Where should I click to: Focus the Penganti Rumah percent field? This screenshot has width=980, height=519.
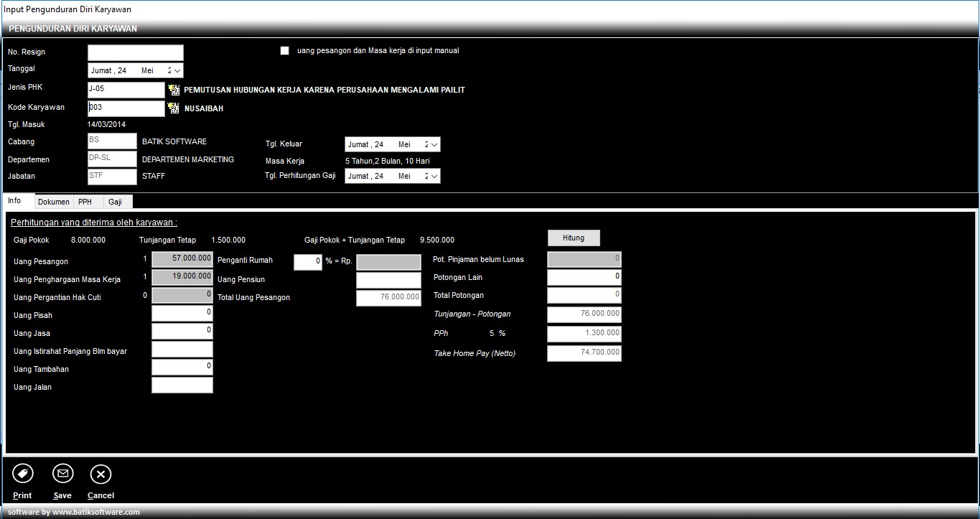[307, 262]
